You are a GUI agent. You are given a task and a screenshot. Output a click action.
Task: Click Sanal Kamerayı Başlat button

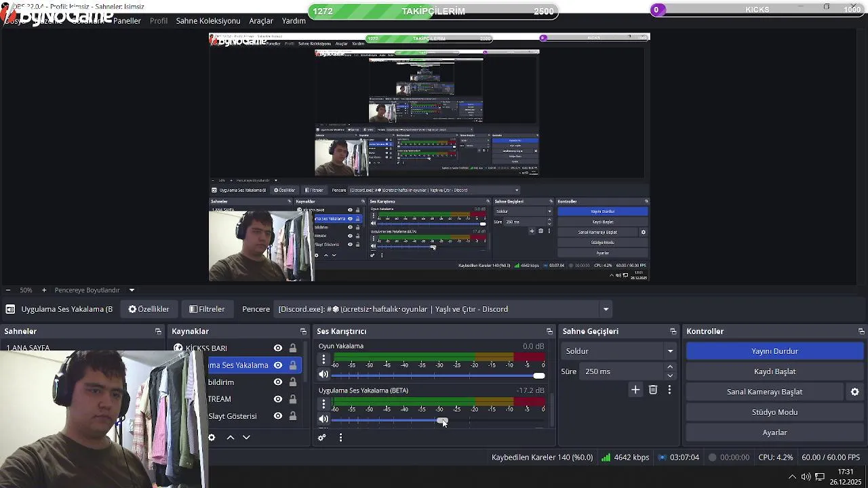click(764, 392)
